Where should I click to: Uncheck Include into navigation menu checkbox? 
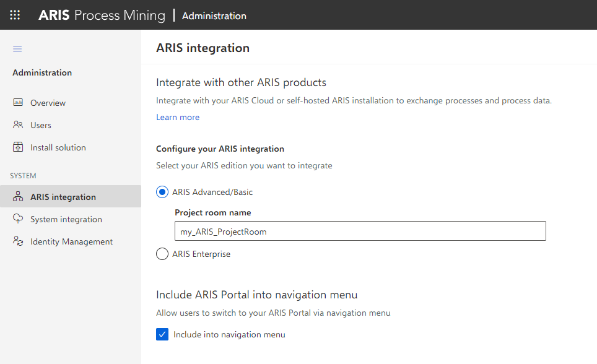162,334
